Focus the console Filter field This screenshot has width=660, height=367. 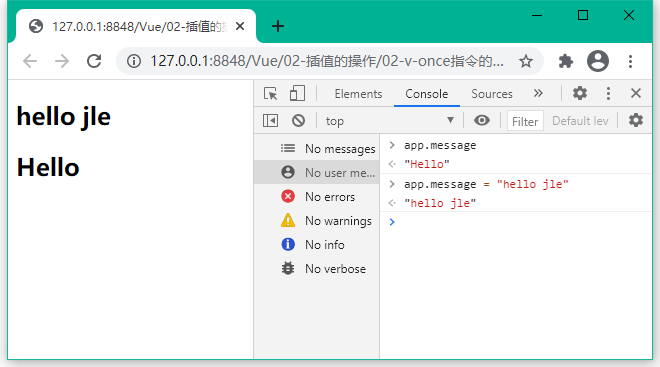(x=525, y=121)
